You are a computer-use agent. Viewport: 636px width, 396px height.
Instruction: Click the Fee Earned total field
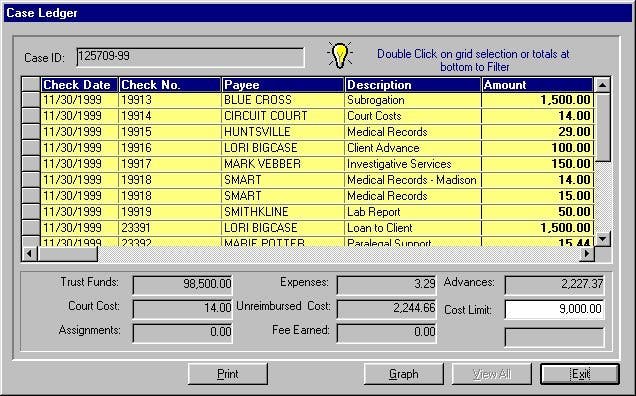pos(387,333)
